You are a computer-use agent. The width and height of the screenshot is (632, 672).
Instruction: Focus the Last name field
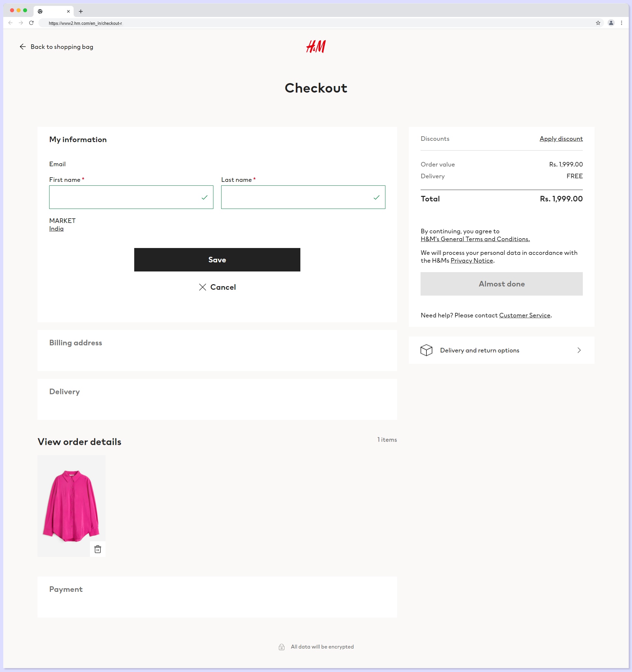303,197
